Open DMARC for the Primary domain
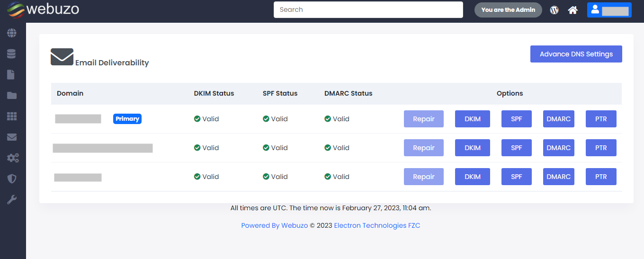 pos(558,119)
